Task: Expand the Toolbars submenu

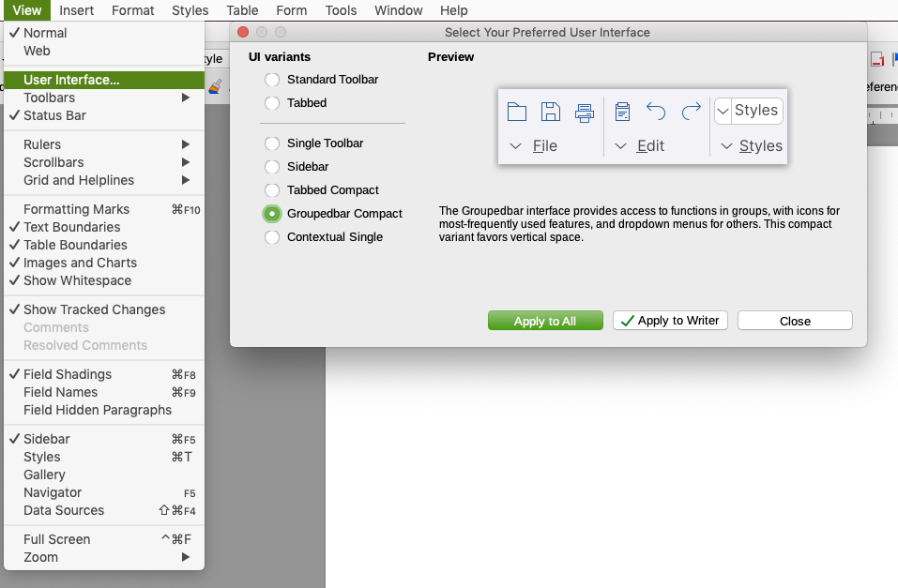Action: [103, 98]
